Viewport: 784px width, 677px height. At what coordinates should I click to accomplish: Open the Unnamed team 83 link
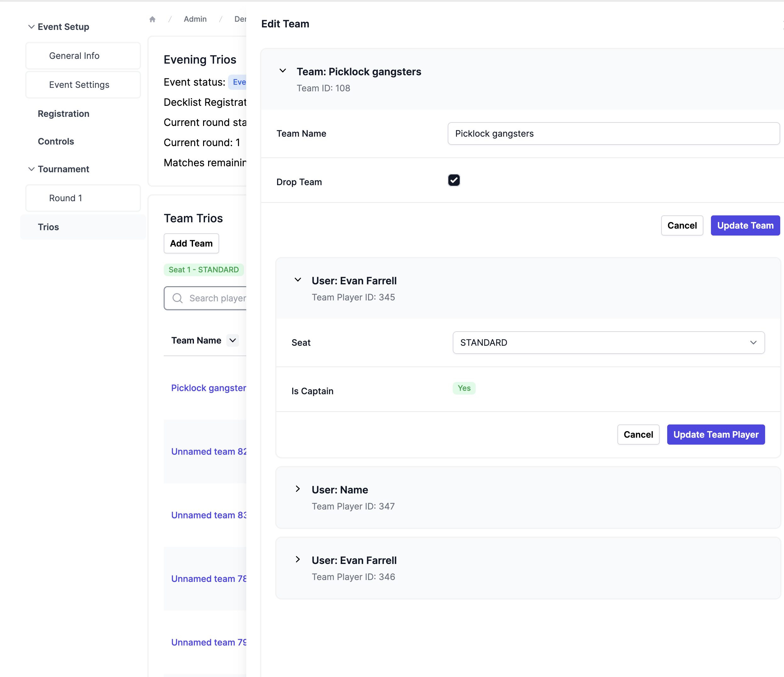click(x=208, y=515)
